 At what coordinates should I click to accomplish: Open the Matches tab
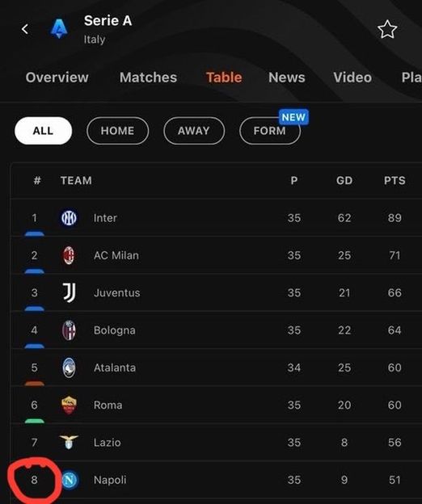point(148,78)
